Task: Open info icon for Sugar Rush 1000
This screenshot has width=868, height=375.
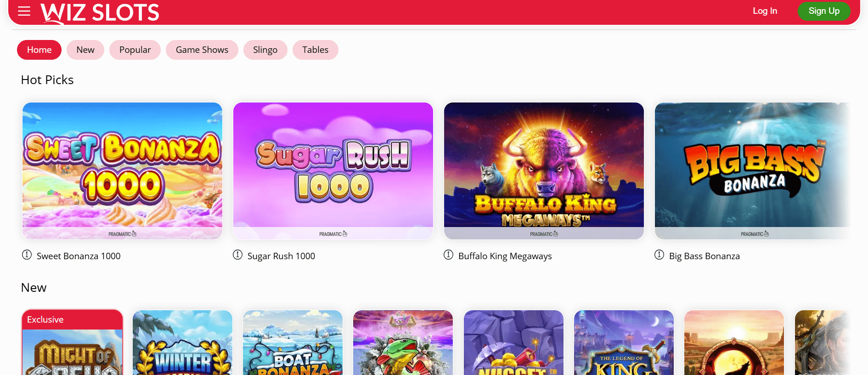Action: 237,255
